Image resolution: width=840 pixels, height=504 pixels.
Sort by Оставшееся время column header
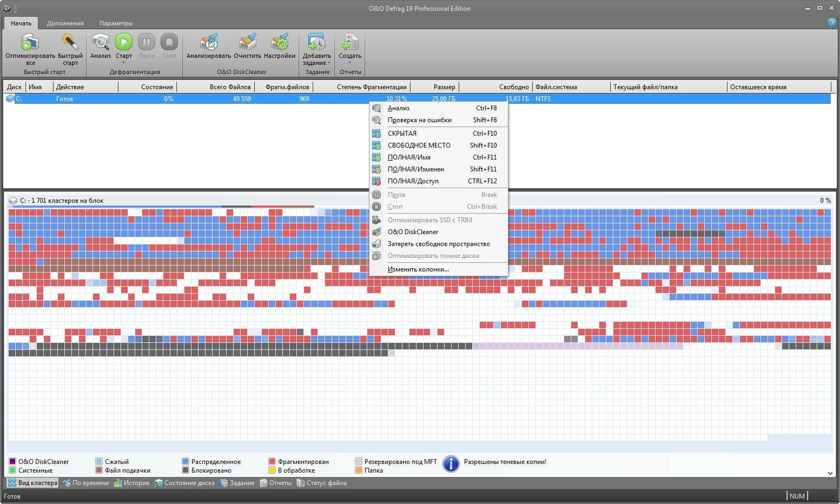click(x=778, y=87)
